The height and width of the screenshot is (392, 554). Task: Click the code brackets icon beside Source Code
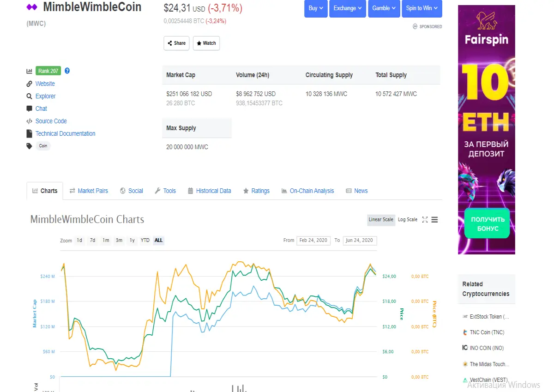coord(30,121)
